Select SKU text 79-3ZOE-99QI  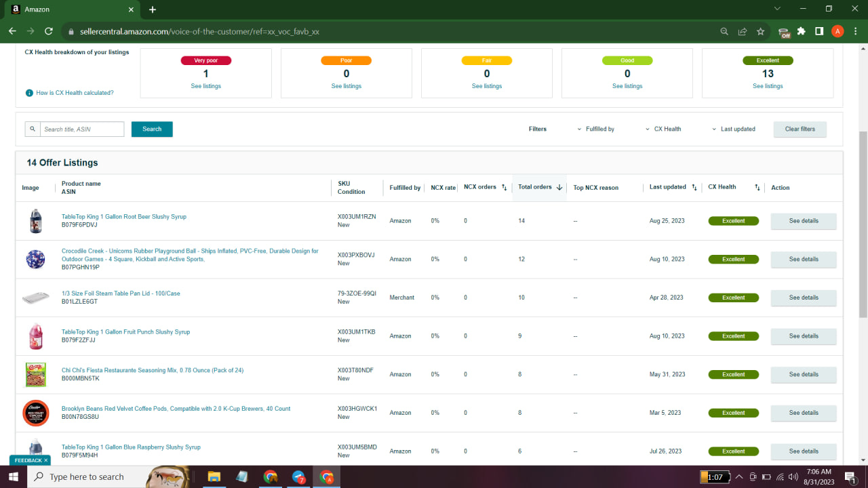(357, 293)
